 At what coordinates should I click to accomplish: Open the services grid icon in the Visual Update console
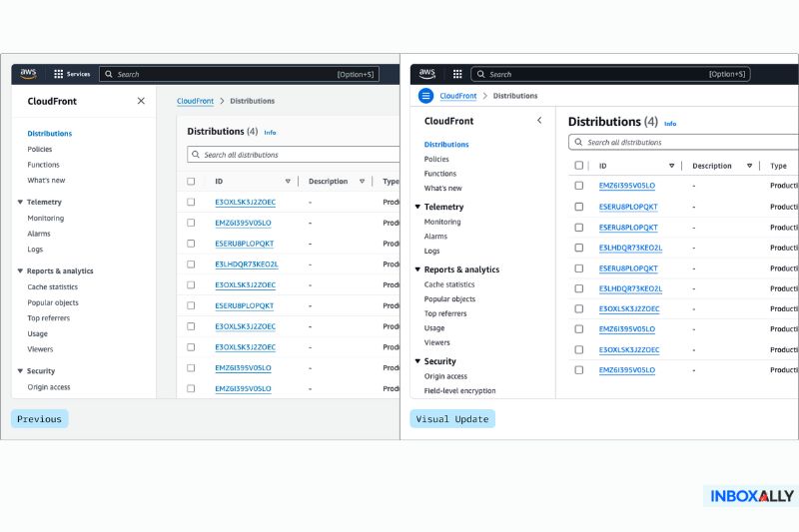pyautogui.click(x=457, y=74)
